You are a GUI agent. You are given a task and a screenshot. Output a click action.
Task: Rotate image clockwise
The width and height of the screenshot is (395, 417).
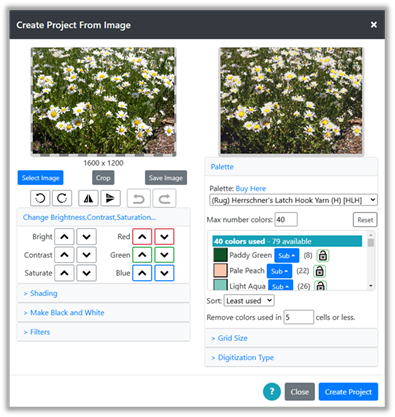(x=62, y=198)
